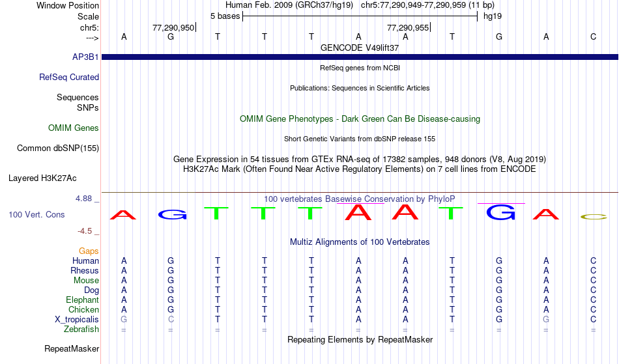Click the -4.5 conservation lower limit
This screenshot has width=619, height=364.
point(85,231)
